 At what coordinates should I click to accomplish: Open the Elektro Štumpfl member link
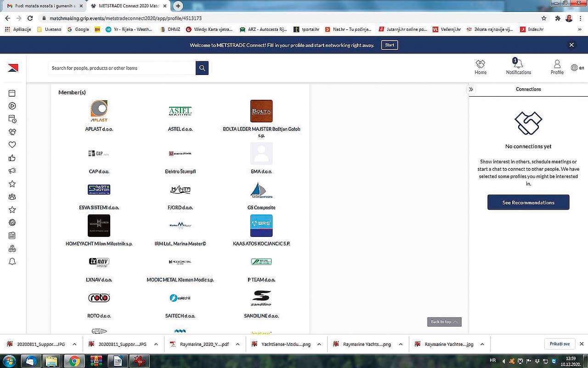[180, 172]
